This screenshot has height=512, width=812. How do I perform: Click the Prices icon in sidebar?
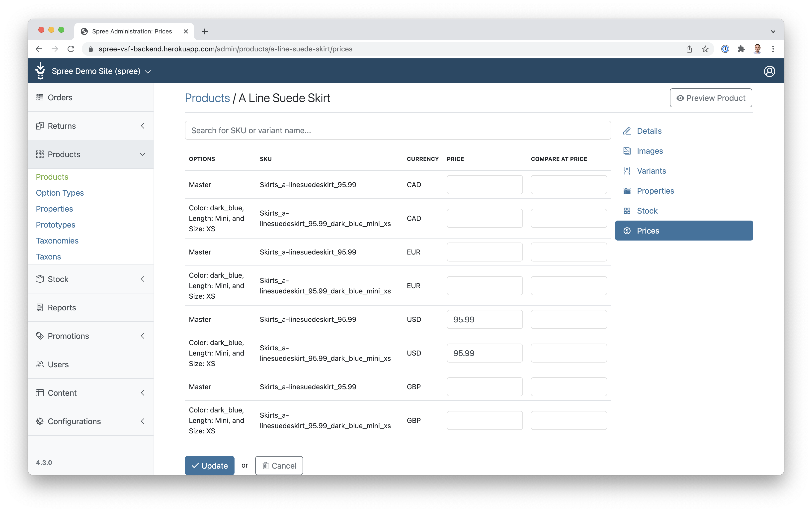[627, 230]
